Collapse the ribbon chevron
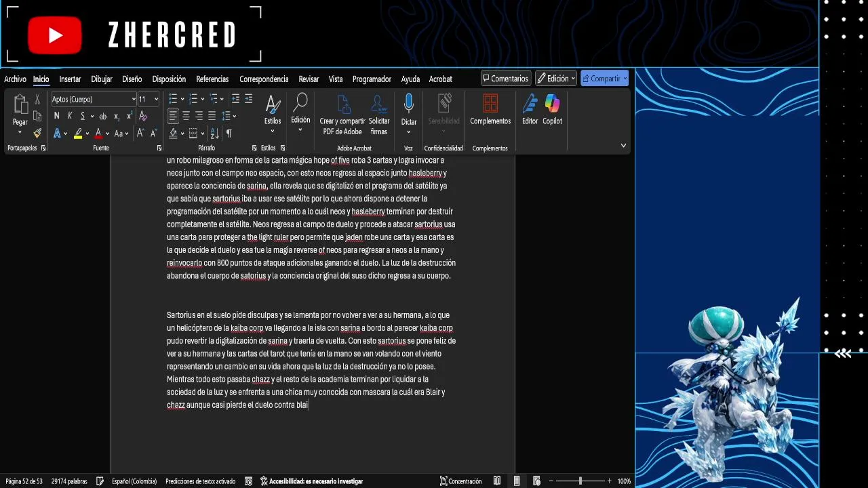 pyautogui.click(x=623, y=146)
